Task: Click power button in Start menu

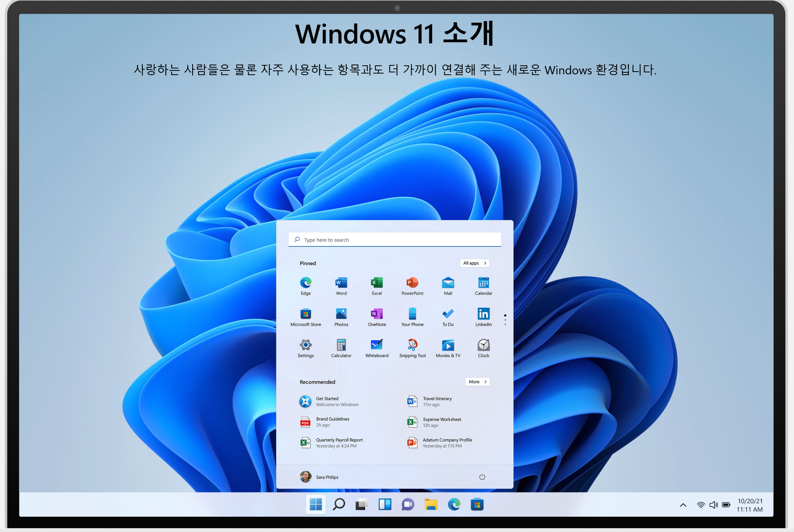Action: click(x=482, y=477)
